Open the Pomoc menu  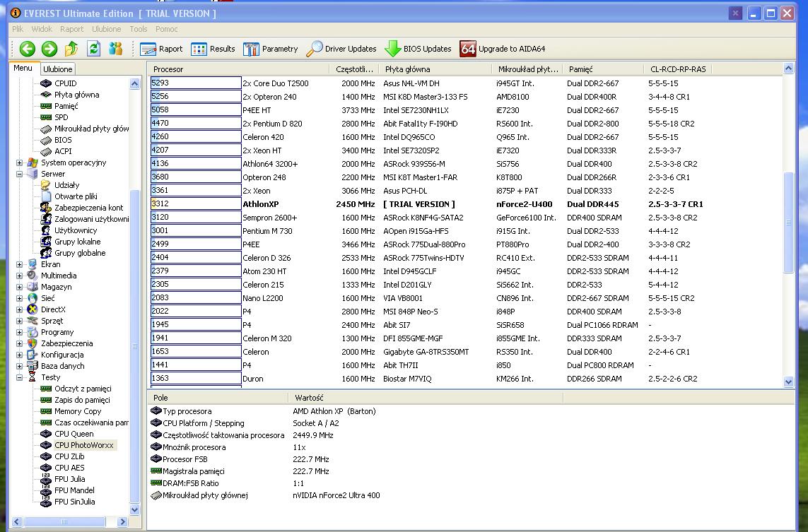[166, 29]
